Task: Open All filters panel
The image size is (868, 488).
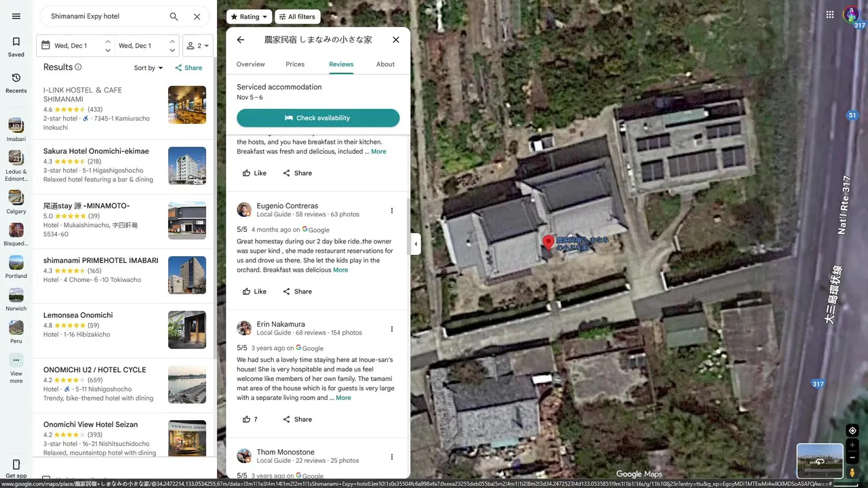Action: (x=298, y=17)
